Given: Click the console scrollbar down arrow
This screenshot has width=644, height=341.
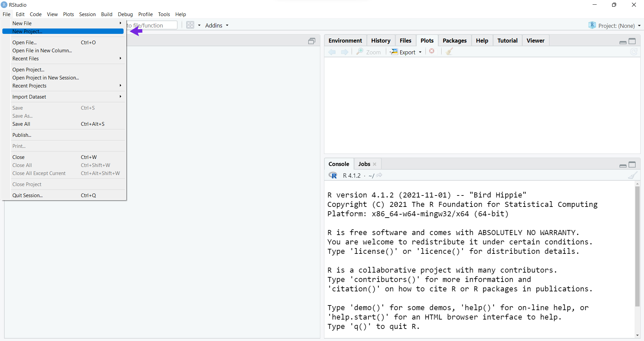Looking at the screenshot, I should click(x=637, y=335).
